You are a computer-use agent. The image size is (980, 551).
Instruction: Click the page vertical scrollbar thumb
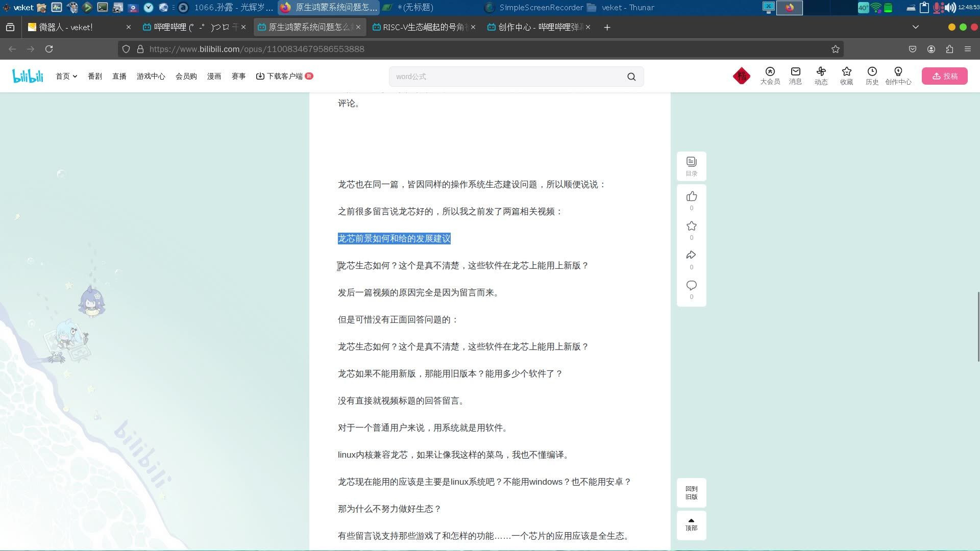[978, 327]
